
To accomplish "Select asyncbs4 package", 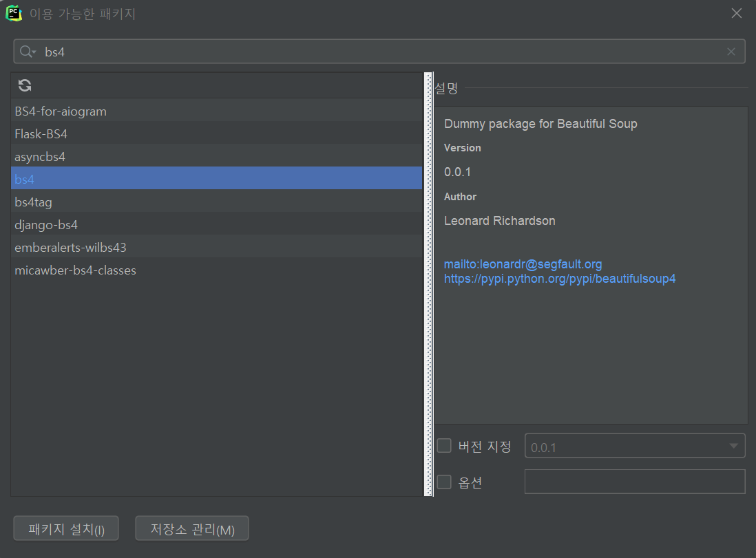I will [216, 157].
